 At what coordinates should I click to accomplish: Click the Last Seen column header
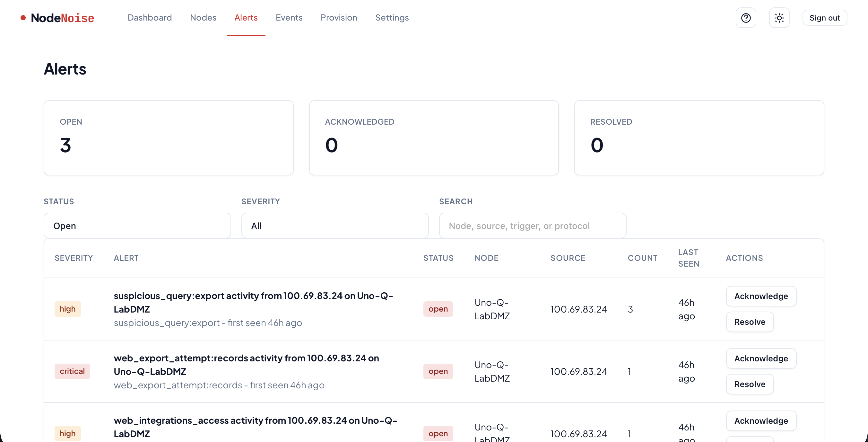coord(689,258)
